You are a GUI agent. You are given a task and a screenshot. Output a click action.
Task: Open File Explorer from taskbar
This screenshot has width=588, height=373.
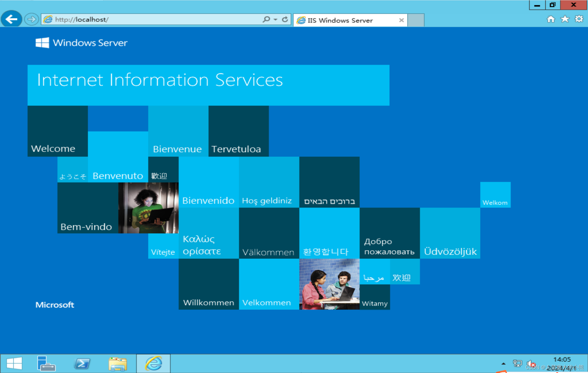[x=118, y=363]
